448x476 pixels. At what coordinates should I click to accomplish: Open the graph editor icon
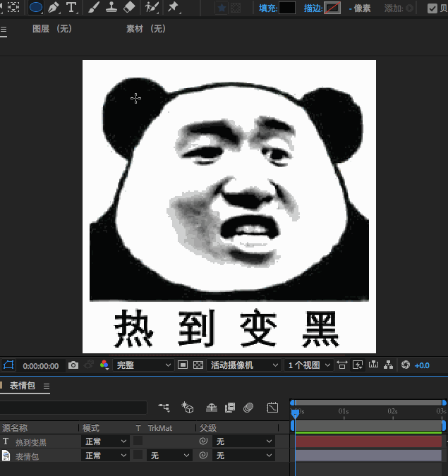click(272, 408)
